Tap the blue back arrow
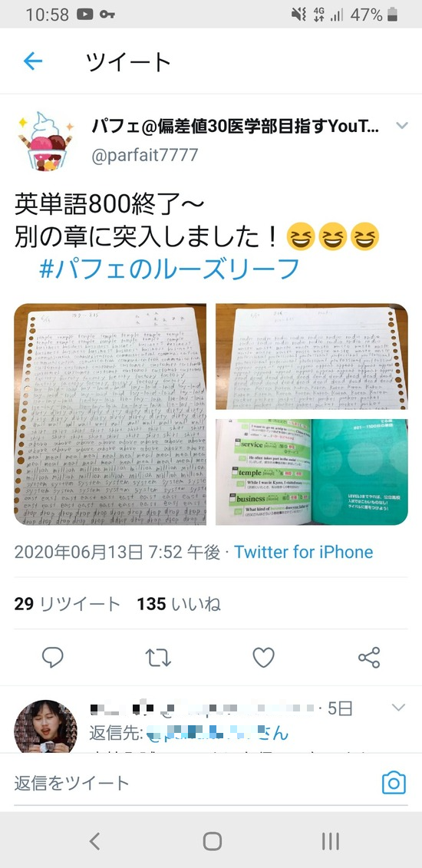 (33, 61)
